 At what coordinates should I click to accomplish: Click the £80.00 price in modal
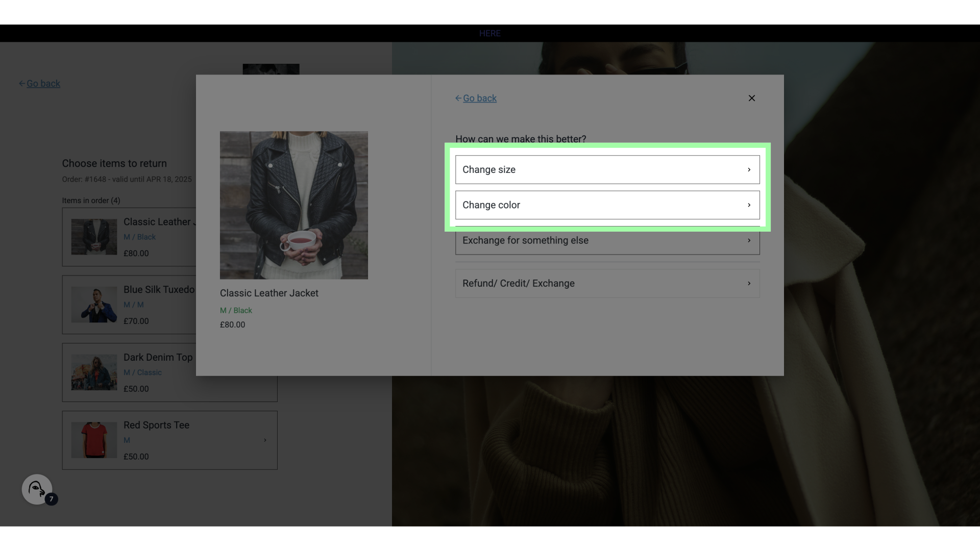[x=232, y=324]
